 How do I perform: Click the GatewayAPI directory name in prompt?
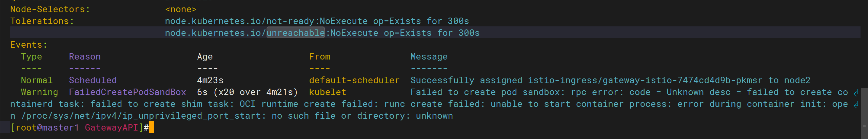(x=112, y=128)
